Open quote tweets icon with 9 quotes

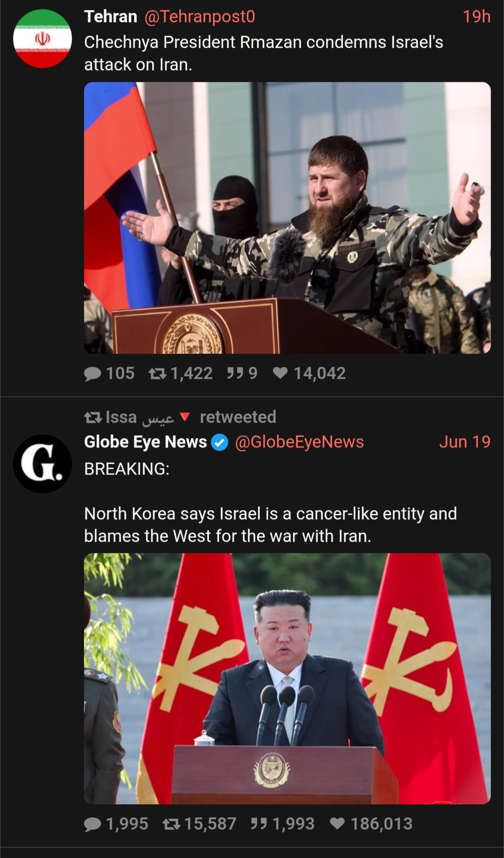coord(235,373)
